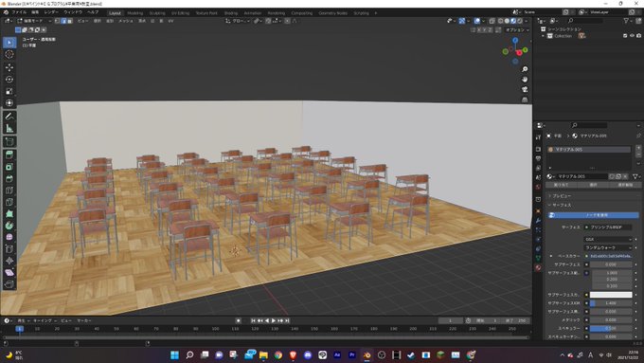Image resolution: width=644 pixels, height=363 pixels.
Task: Select the Extrude Region tool
Action: [x=9, y=155]
